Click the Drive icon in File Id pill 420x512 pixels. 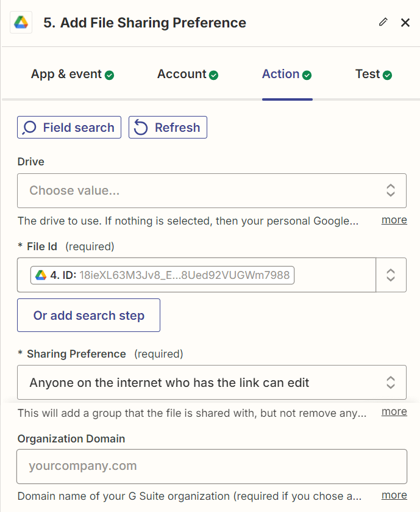41,275
